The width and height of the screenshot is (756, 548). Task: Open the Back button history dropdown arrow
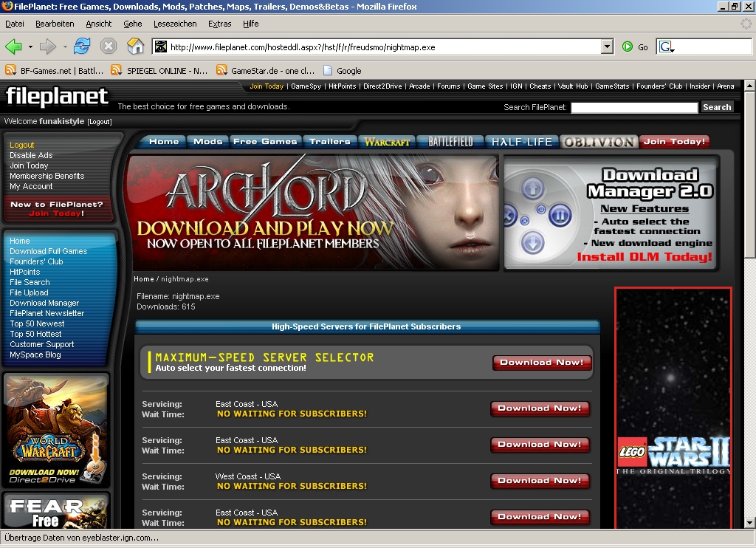(x=30, y=47)
